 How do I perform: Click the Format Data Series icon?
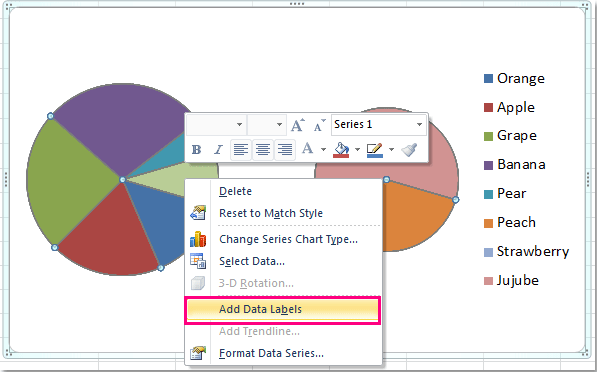(198, 353)
